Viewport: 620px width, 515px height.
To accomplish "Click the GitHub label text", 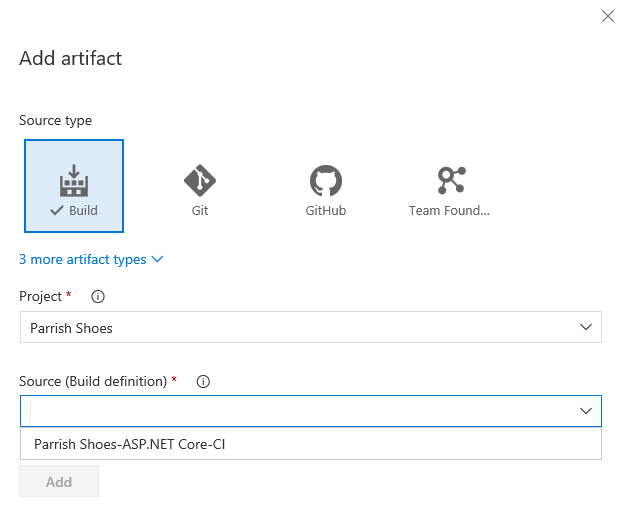I will click(x=325, y=211).
